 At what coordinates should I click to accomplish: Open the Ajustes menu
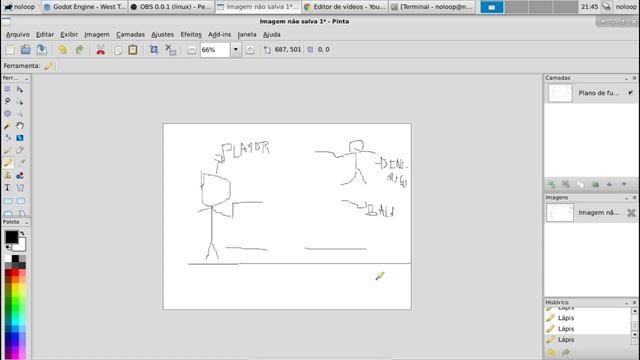(162, 35)
